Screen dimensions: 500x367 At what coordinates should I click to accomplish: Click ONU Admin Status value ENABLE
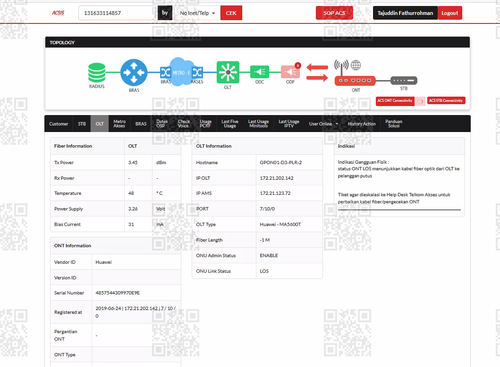click(269, 256)
